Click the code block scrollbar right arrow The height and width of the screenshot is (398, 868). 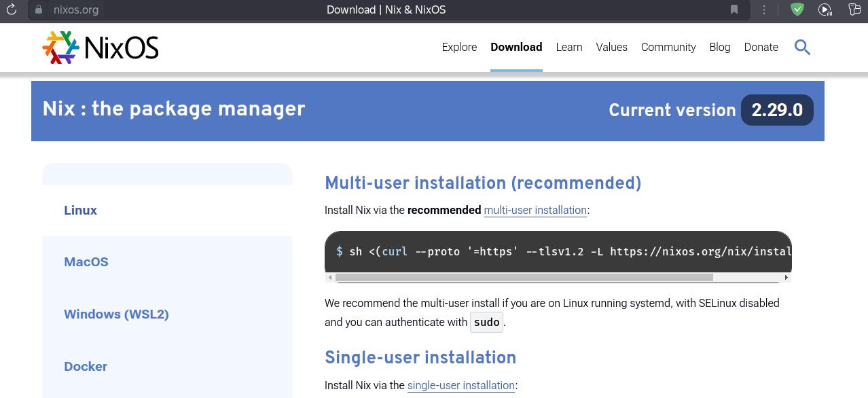(x=786, y=277)
